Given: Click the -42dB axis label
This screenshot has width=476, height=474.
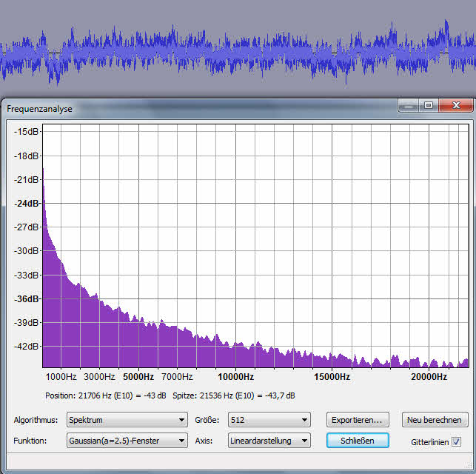Looking at the screenshot, I should point(26,346).
